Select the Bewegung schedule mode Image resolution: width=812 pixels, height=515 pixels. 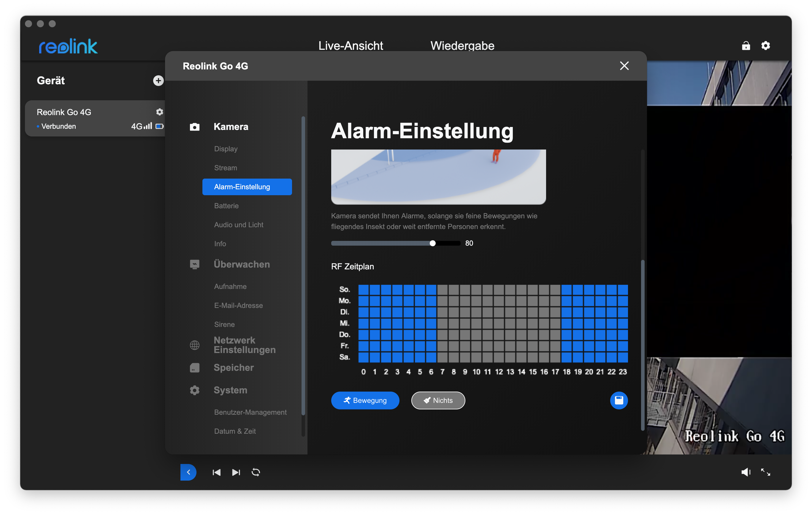(365, 400)
